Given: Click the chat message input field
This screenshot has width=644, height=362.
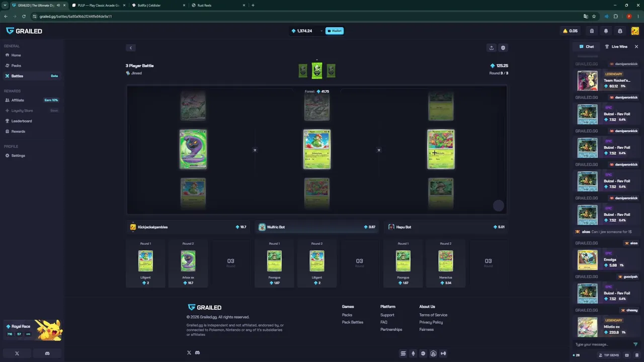Looking at the screenshot, I should coord(603,344).
